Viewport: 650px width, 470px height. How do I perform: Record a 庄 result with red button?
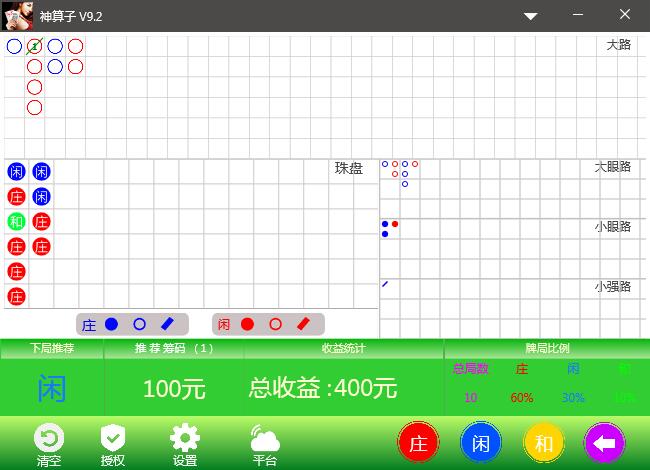click(x=418, y=443)
